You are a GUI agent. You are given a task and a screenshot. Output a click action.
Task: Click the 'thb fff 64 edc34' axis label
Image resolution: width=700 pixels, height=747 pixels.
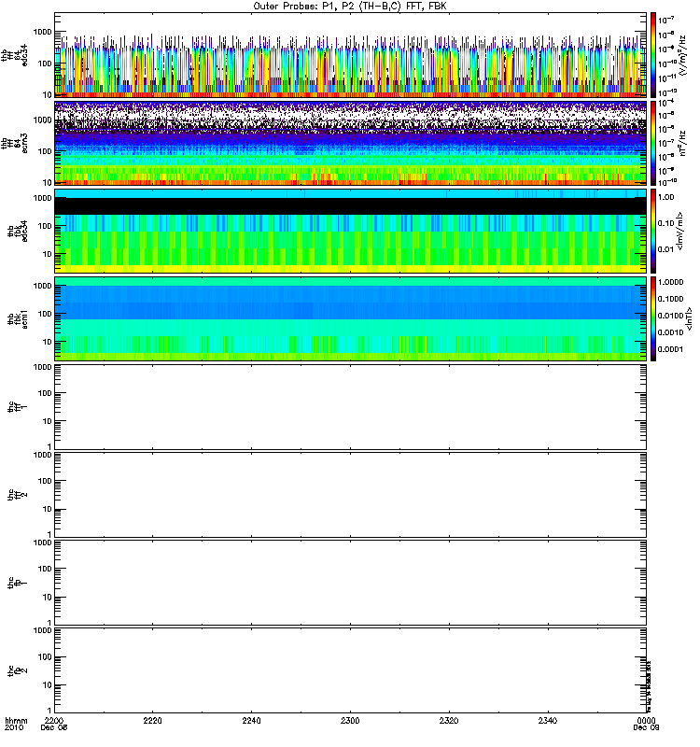pos(14,55)
